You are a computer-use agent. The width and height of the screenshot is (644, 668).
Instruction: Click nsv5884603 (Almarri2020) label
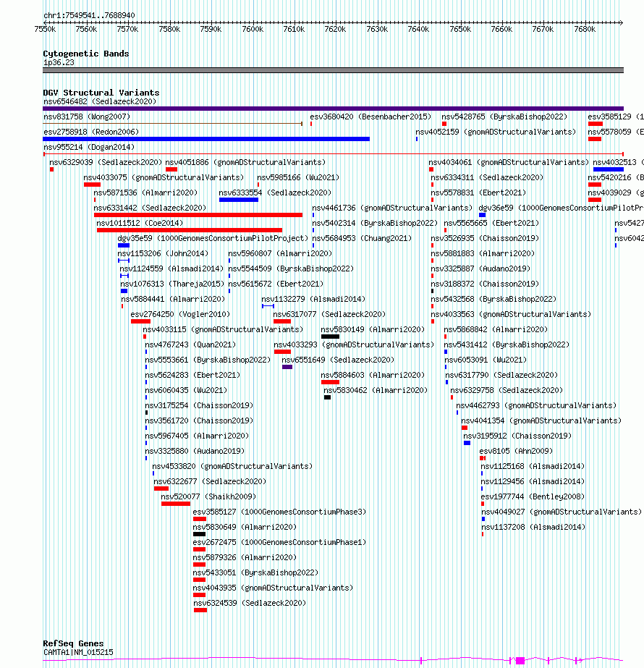point(373,376)
